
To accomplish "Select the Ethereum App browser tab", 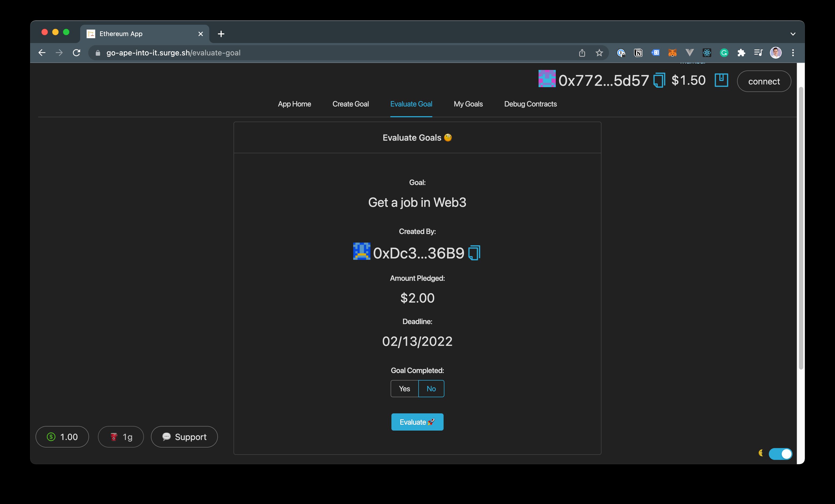I will pos(145,34).
